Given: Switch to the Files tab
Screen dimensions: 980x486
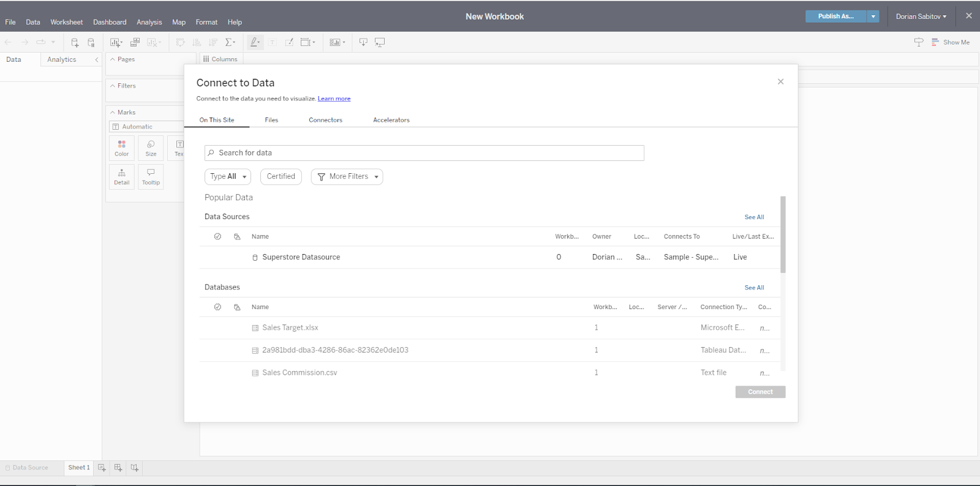Looking at the screenshot, I should [x=271, y=120].
